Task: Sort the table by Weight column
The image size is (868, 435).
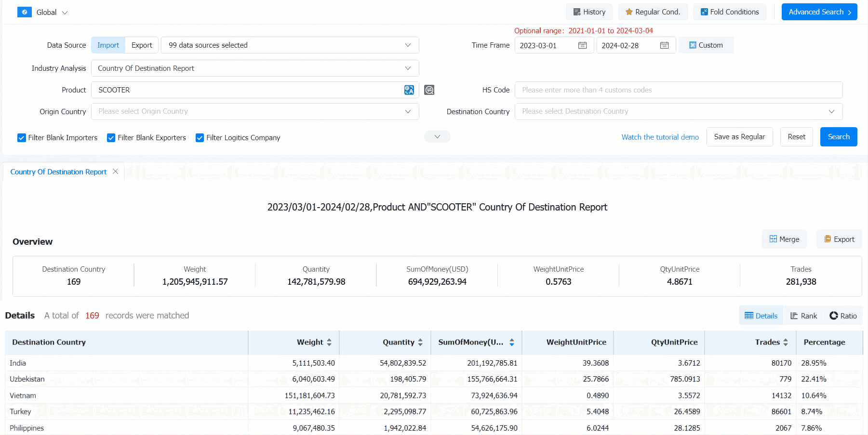Action: 329,342
